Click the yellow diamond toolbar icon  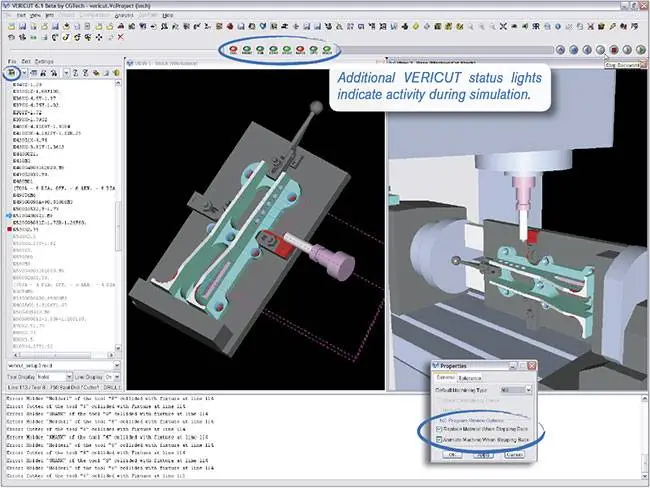pyautogui.click(x=416, y=27)
